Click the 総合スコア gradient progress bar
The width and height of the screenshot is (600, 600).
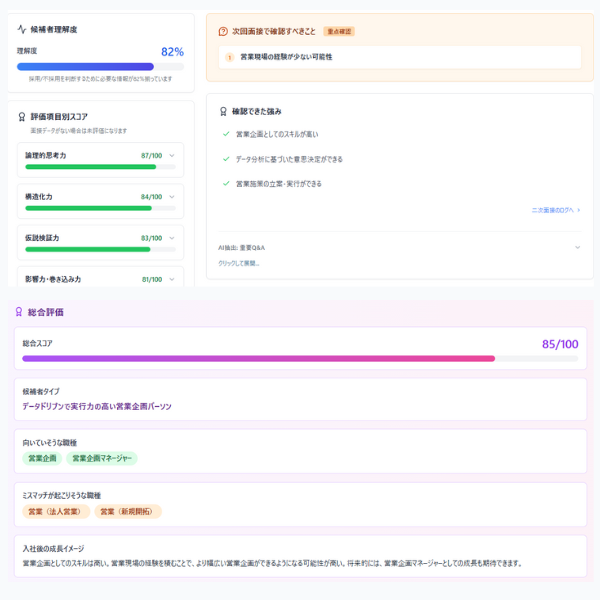pyautogui.click(x=300, y=359)
